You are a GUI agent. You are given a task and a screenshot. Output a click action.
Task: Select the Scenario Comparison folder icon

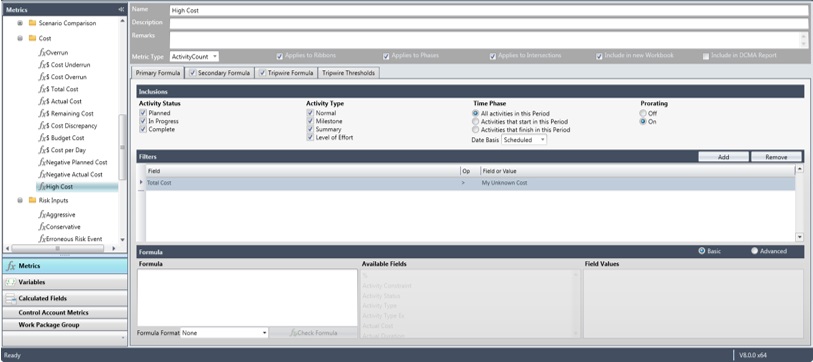[32, 23]
